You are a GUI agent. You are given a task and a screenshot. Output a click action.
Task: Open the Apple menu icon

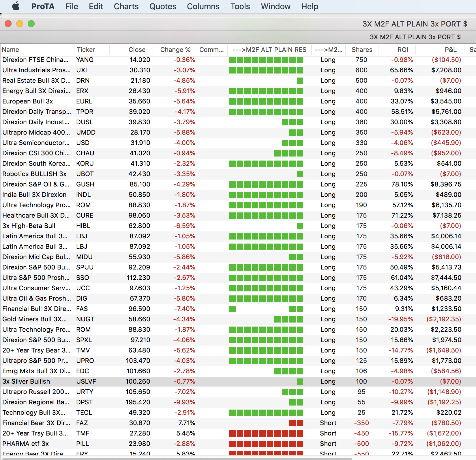click(16, 6)
